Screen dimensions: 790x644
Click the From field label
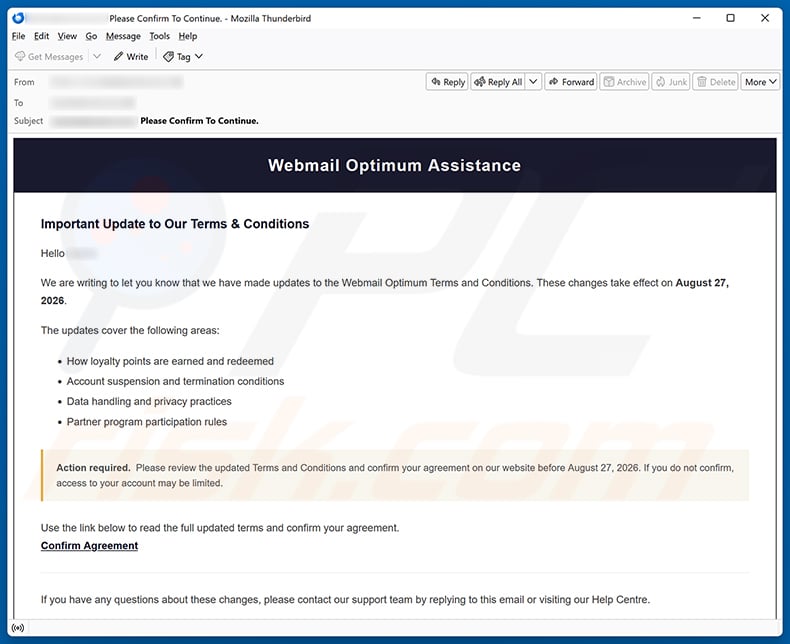click(24, 82)
